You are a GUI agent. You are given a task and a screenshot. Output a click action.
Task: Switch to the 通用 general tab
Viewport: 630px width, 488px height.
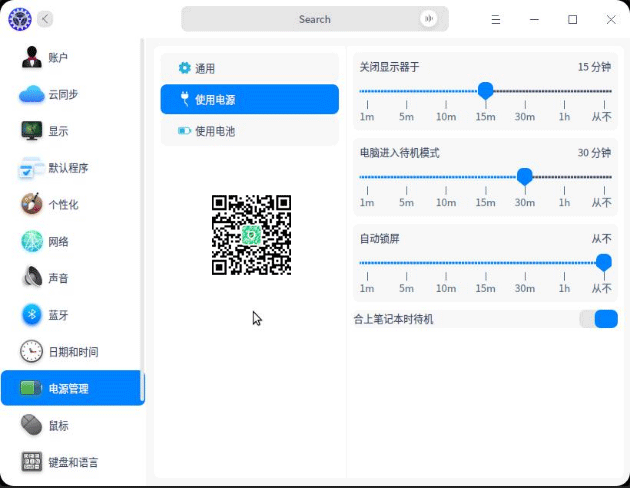pyautogui.click(x=250, y=68)
